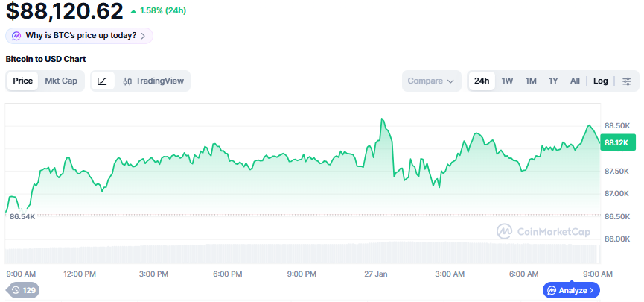Click the AI icon beside BTC question
Image resolution: width=644 pixels, height=302 pixels.
pos(16,35)
